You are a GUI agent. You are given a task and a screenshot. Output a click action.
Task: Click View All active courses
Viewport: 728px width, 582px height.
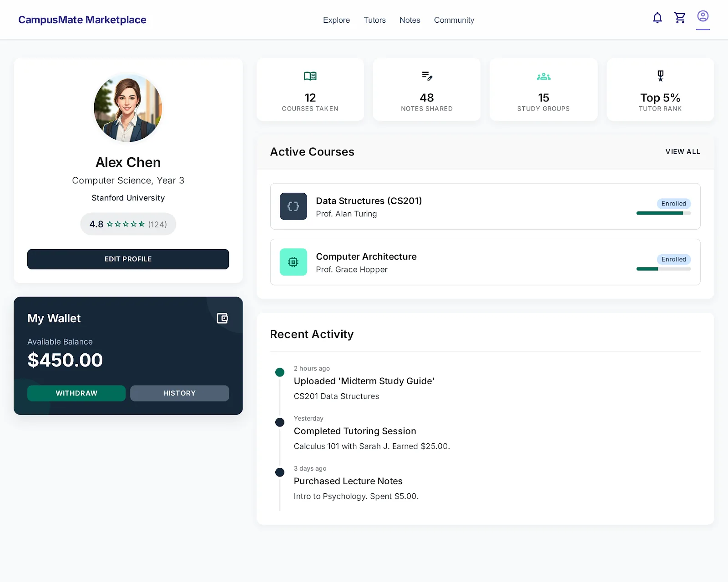click(x=683, y=152)
